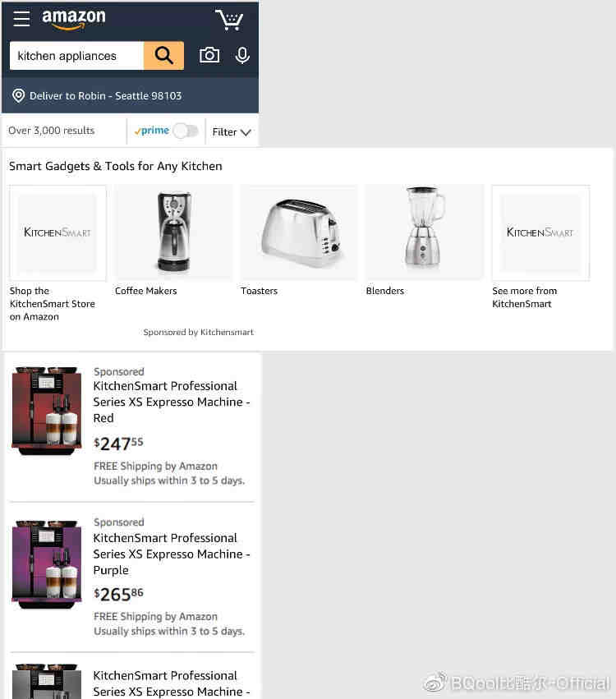Click the kitchen appliances search field

pyautogui.click(x=76, y=56)
